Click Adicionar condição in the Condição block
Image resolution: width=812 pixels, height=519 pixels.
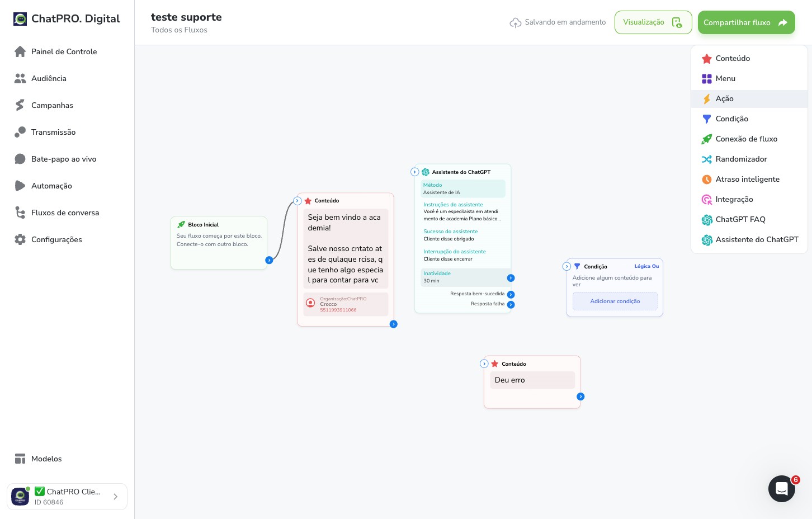click(x=615, y=301)
